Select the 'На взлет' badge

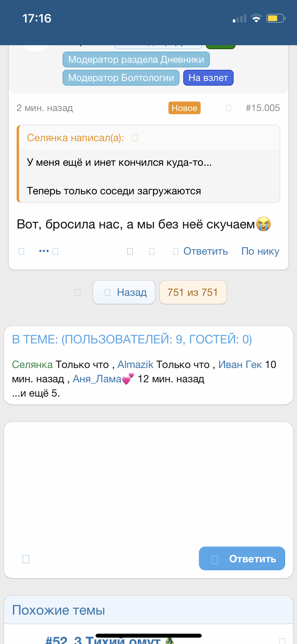click(x=208, y=78)
